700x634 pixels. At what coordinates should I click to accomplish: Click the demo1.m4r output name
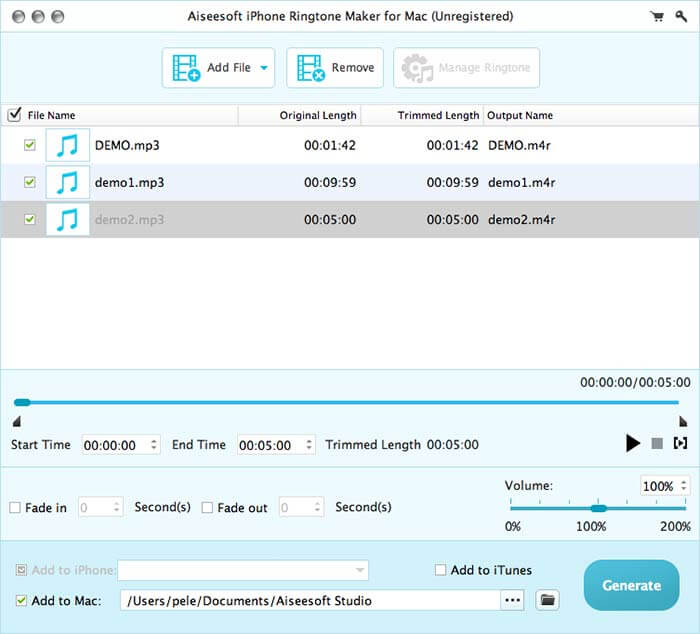[521, 183]
